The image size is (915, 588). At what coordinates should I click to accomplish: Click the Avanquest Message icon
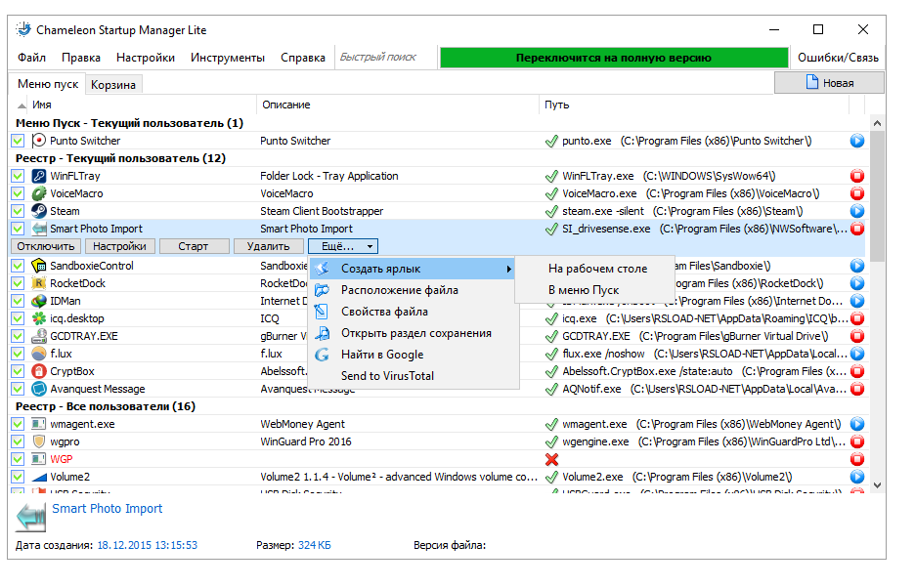coord(38,389)
